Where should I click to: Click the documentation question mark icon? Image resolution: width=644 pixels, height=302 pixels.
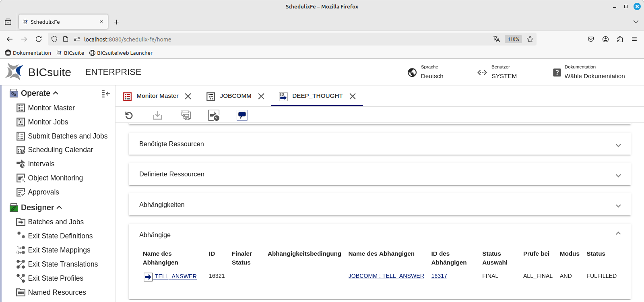557,72
